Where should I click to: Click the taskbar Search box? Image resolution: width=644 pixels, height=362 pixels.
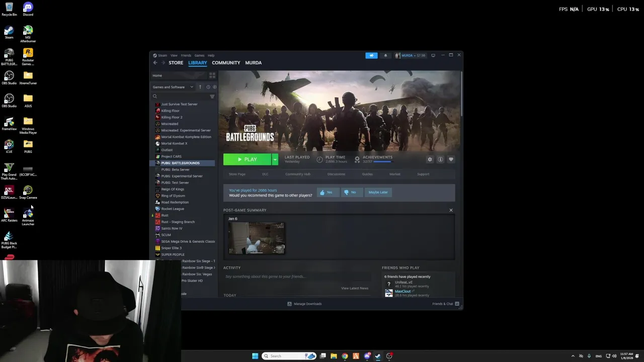coord(289,356)
